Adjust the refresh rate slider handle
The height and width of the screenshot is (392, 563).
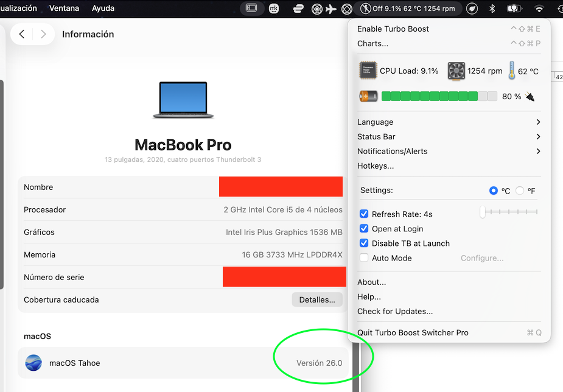(482, 212)
